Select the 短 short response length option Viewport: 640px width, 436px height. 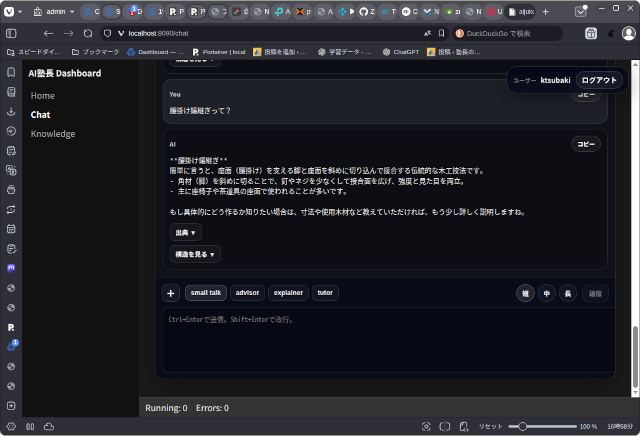click(x=525, y=293)
